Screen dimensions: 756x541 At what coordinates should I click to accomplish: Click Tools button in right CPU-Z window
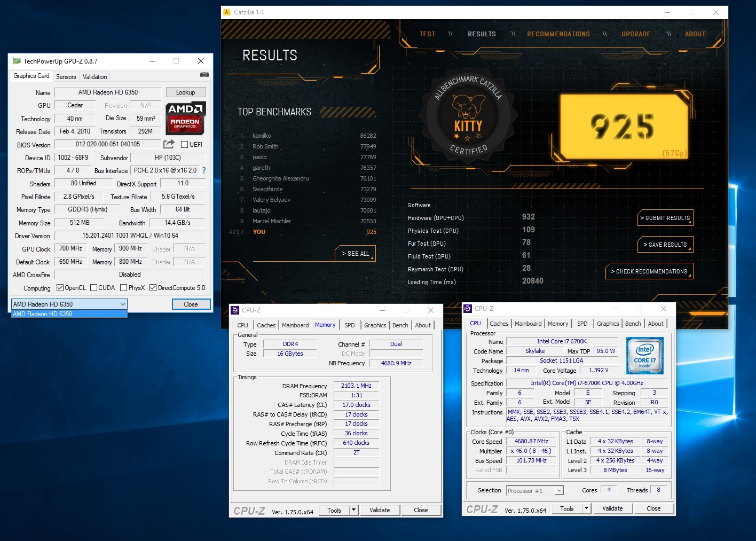(567, 508)
